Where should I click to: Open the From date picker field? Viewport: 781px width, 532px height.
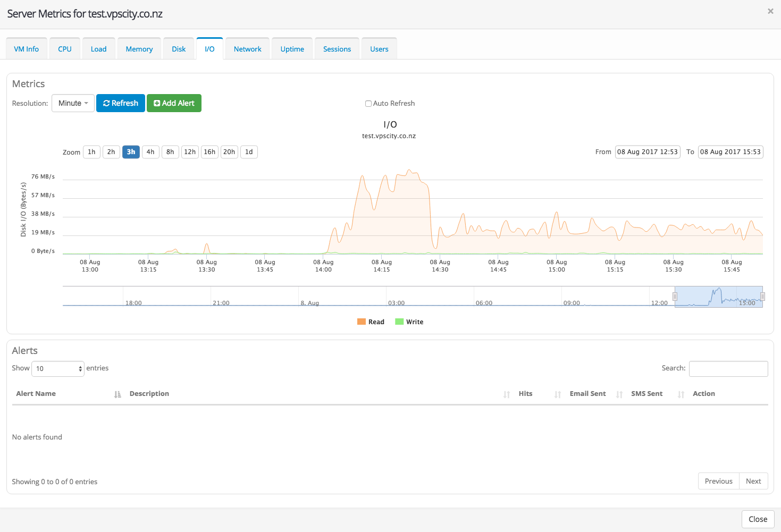647,152
